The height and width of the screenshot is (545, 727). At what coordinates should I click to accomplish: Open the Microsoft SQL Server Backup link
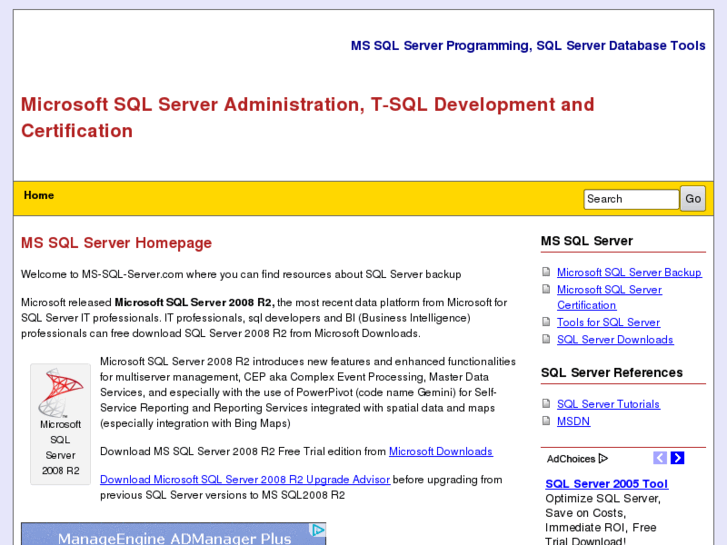[629, 272]
